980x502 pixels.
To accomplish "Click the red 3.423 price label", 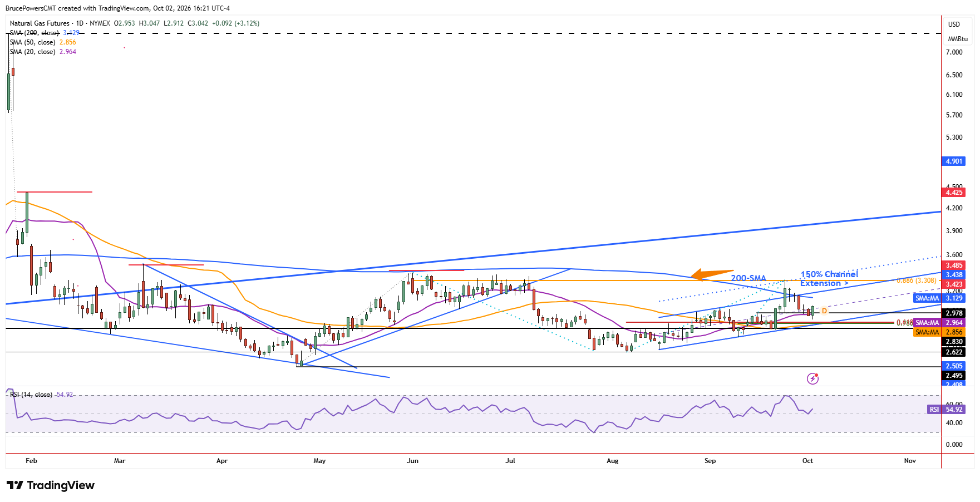I will click(x=953, y=284).
